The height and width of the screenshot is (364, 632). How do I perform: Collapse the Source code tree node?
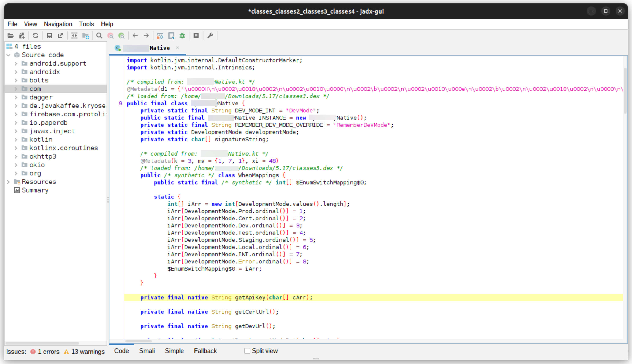click(8, 55)
